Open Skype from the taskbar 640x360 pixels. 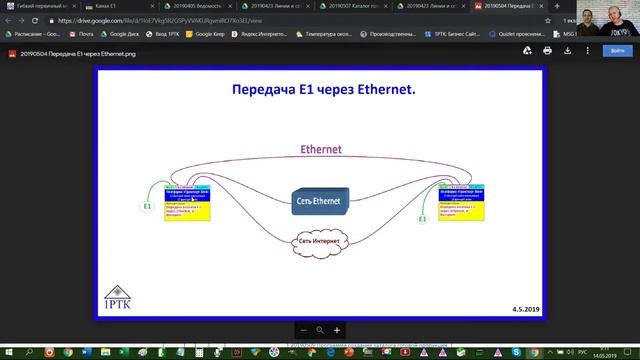click(x=516, y=352)
